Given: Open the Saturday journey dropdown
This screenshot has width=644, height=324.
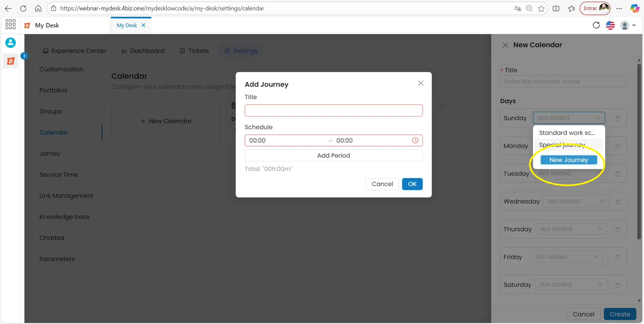Looking at the screenshot, I should tap(571, 285).
